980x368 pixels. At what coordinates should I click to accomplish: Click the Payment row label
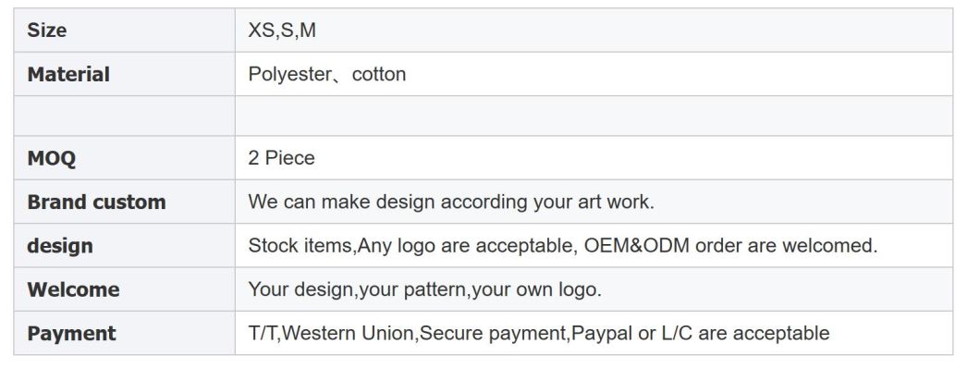pos(71,333)
